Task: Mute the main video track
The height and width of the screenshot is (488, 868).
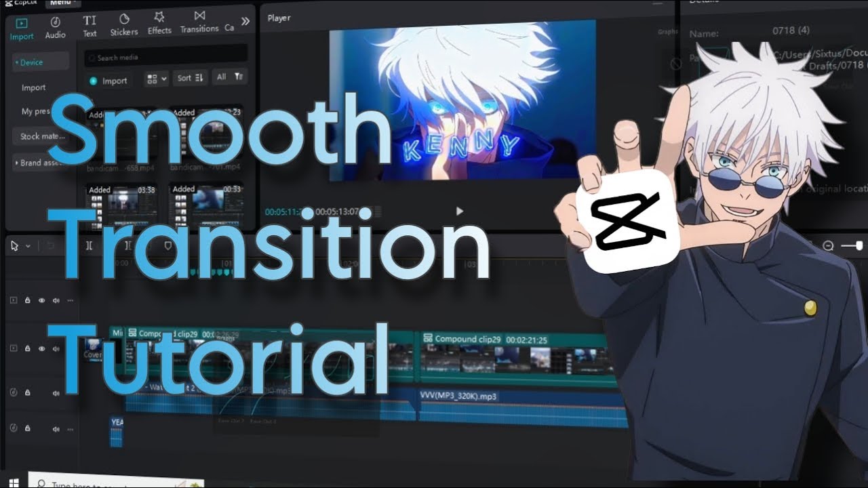Action: coord(56,348)
